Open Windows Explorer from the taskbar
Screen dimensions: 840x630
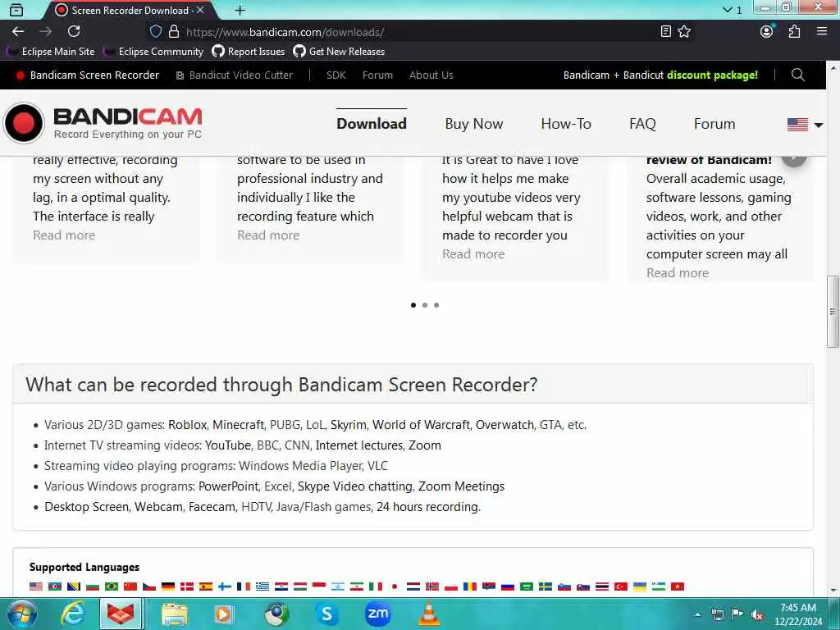tap(175, 614)
